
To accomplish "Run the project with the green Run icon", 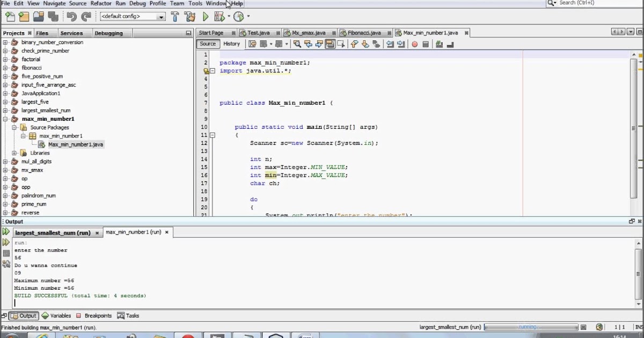I will click(205, 17).
